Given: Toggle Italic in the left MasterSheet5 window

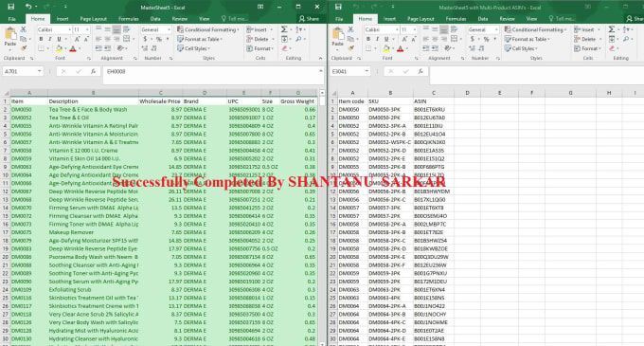Looking at the screenshot, I should click(x=49, y=39).
